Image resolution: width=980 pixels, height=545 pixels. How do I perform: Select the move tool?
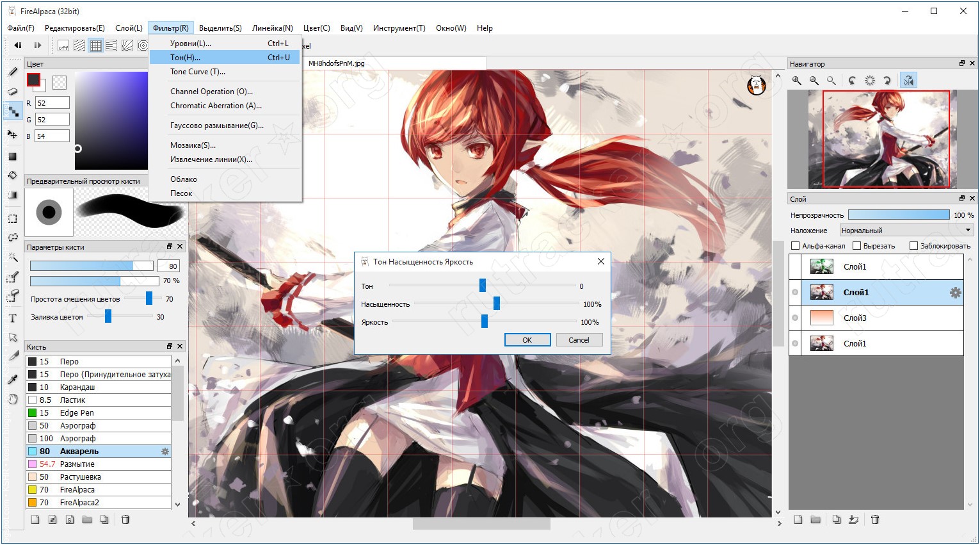(x=12, y=134)
